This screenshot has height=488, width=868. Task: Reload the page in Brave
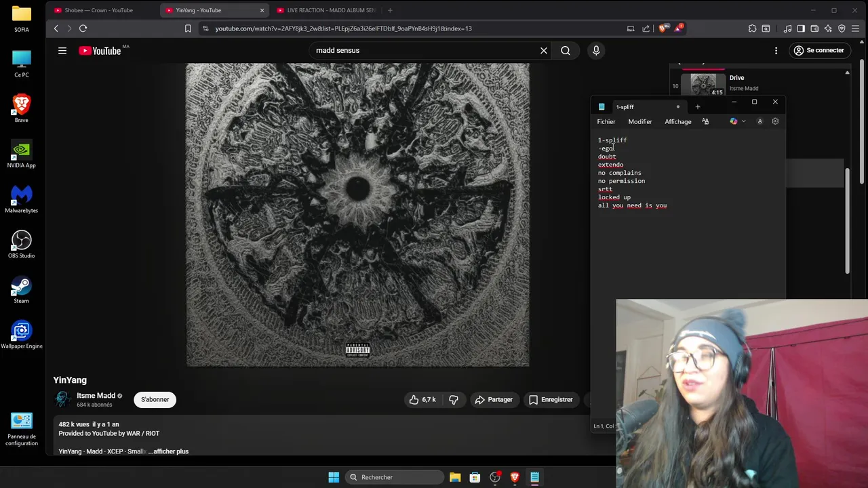click(x=83, y=28)
